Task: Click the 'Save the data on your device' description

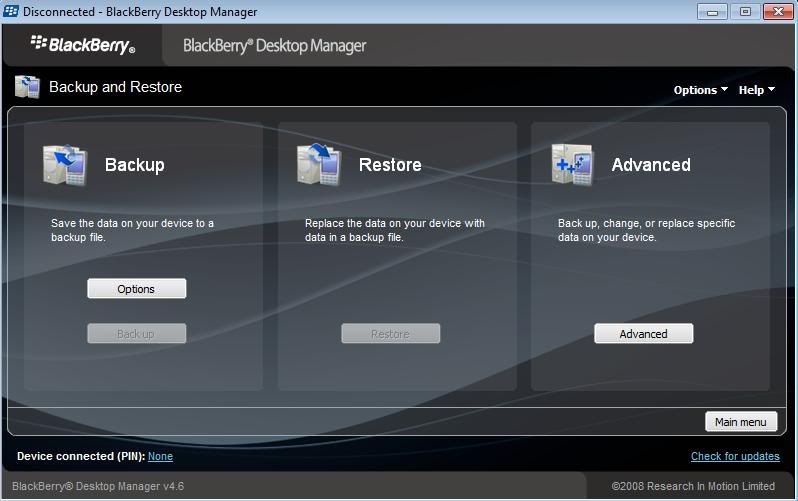Action: pyautogui.click(x=132, y=230)
